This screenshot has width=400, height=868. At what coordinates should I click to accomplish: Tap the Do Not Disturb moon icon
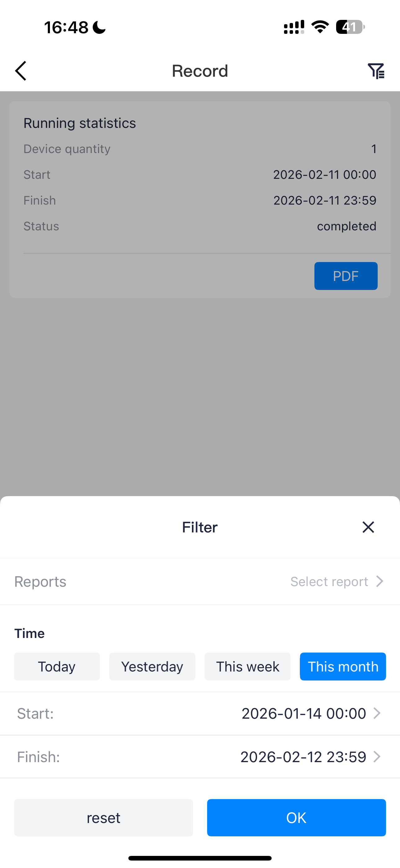click(x=99, y=27)
